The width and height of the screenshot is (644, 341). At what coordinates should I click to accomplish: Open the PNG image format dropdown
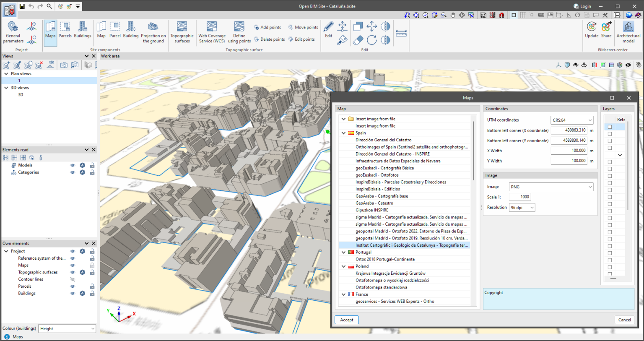[x=551, y=187]
